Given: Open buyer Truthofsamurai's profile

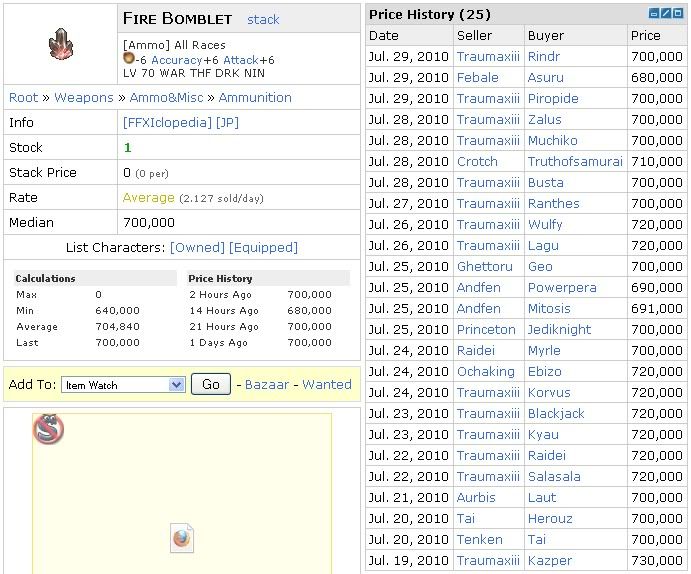Looking at the screenshot, I should coord(575,162).
